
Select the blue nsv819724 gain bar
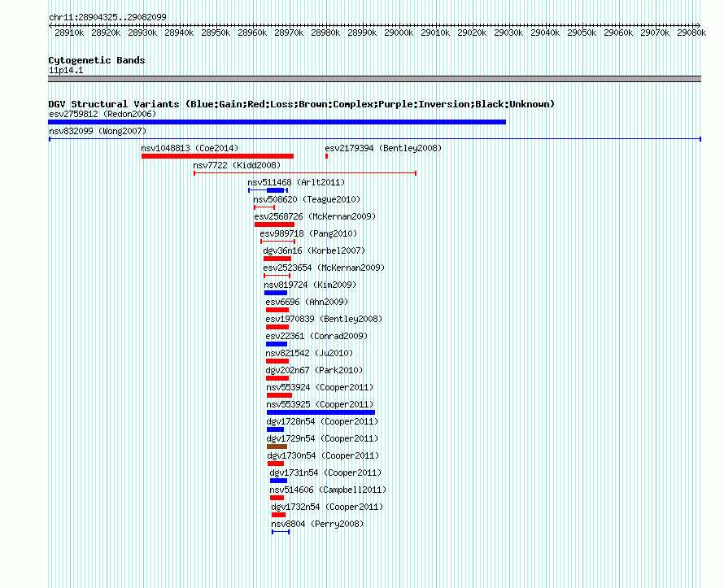(x=276, y=293)
